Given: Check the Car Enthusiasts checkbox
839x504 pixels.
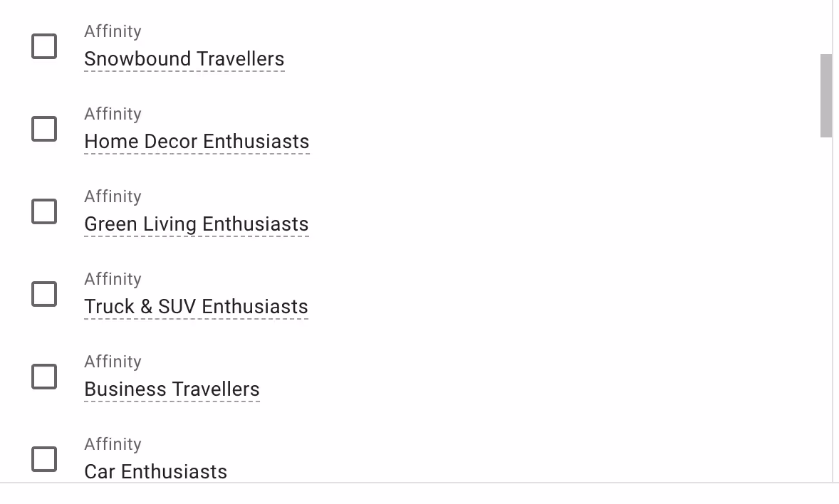Looking at the screenshot, I should tap(44, 459).
